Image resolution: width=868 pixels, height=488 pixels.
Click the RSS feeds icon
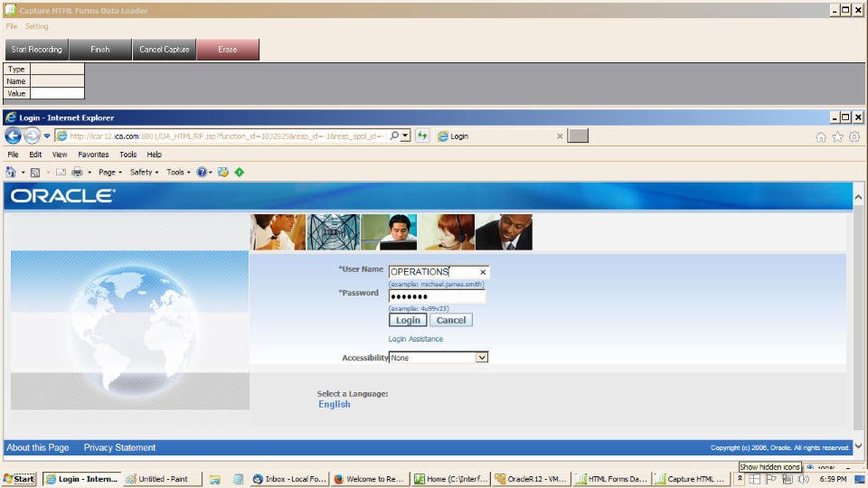click(x=35, y=173)
